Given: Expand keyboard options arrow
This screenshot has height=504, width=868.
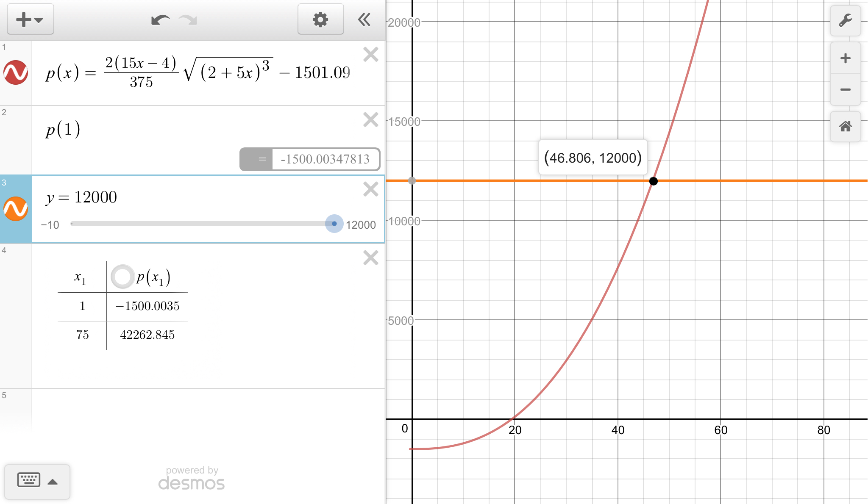Looking at the screenshot, I should click(x=53, y=482).
